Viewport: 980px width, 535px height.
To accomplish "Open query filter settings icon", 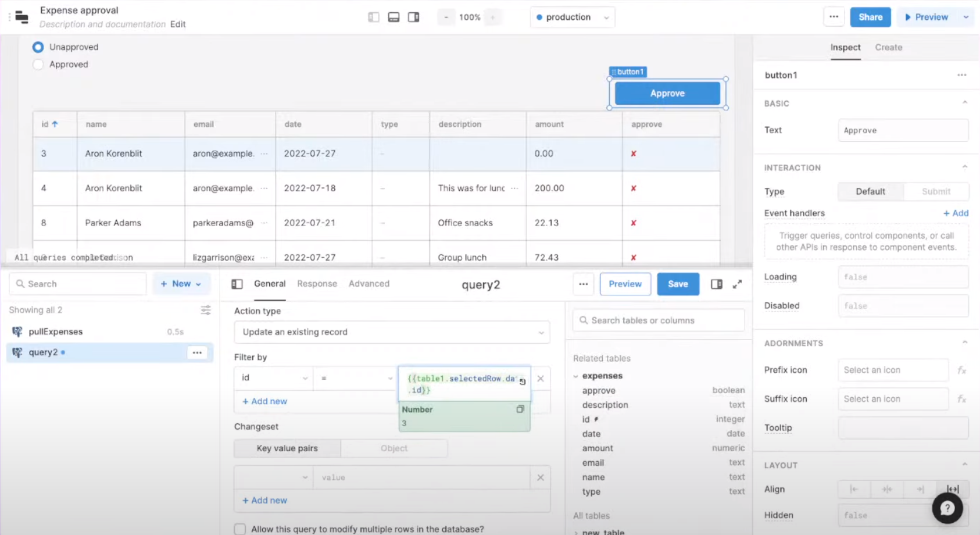I will (x=206, y=310).
